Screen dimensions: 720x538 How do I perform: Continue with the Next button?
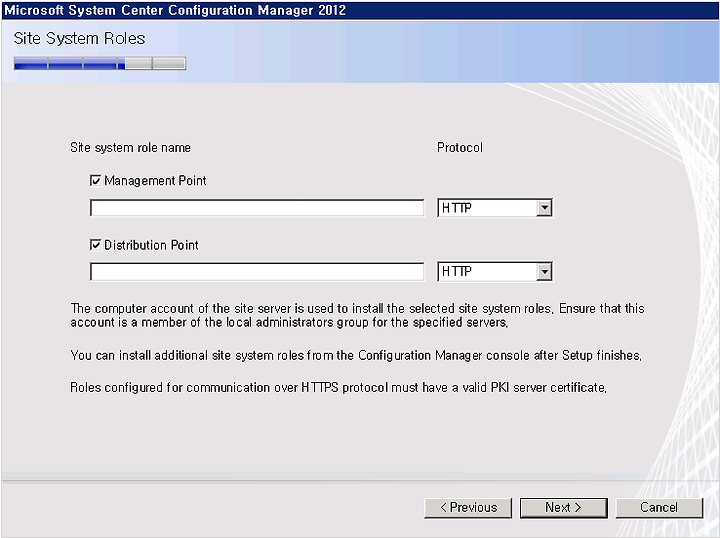tap(563, 508)
